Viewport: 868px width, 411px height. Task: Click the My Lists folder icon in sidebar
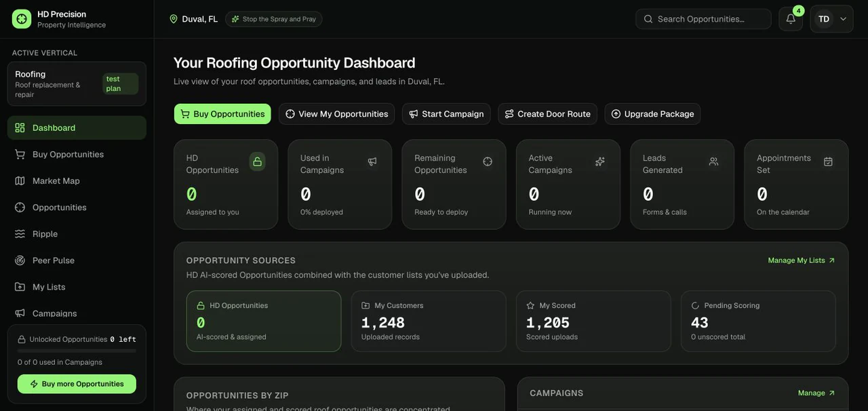pos(20,287)
